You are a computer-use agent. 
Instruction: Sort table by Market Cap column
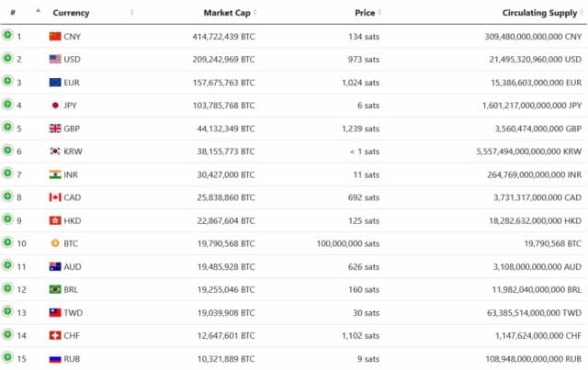[x=227, y=13]
